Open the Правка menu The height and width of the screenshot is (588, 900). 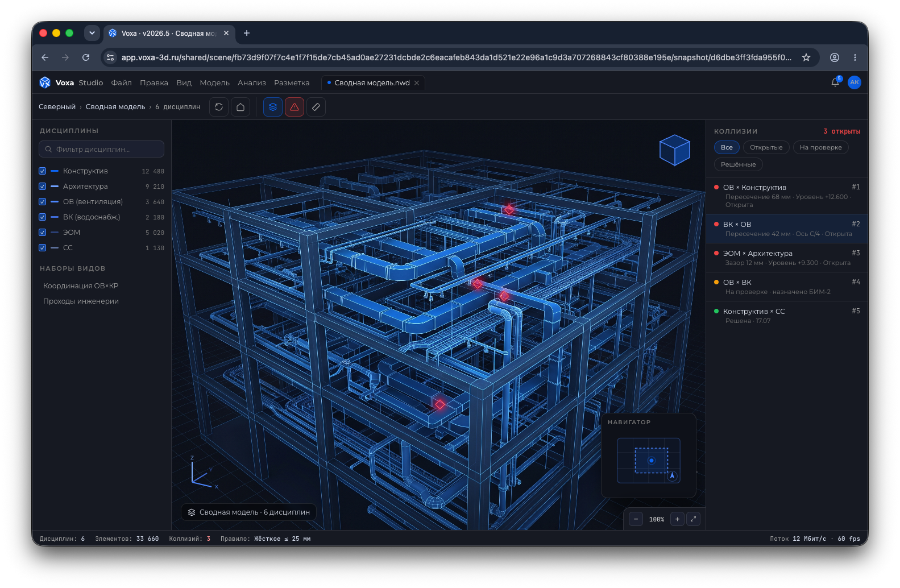[x=154, y=83]
